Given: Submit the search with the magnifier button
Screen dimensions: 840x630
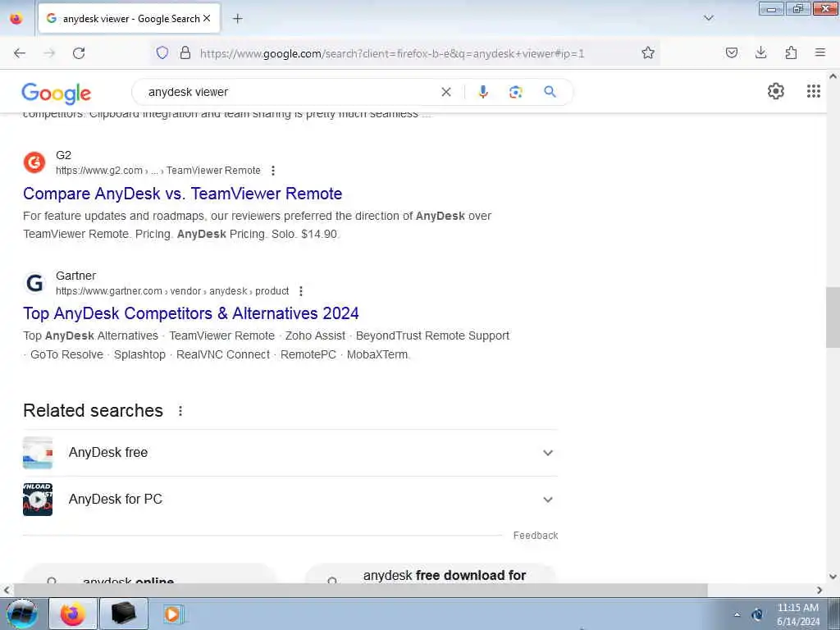Looking at the screenshot, I should (550, 92).
